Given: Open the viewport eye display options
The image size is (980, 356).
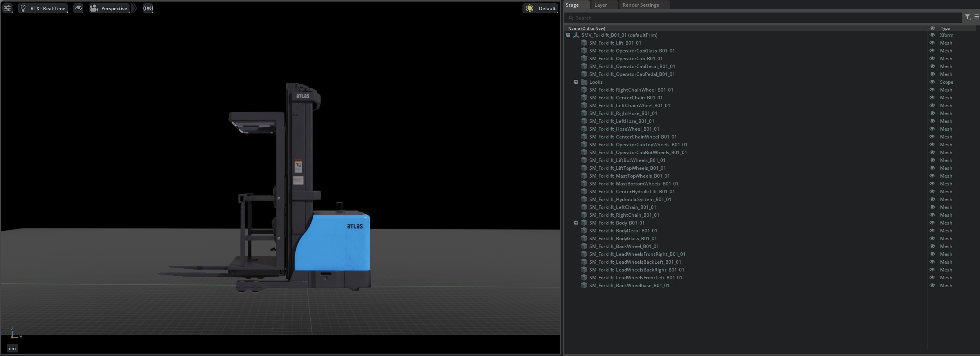Looking at the screenshot, I should [78, 8].
